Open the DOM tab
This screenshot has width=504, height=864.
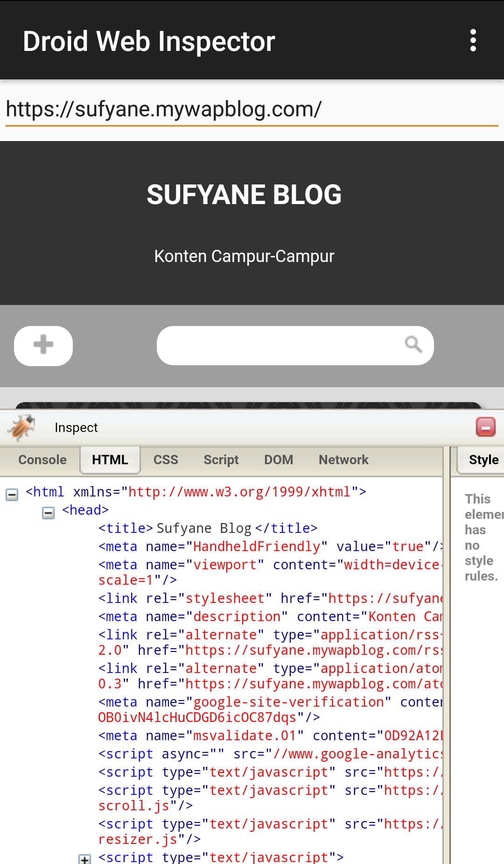click(279, 460)
